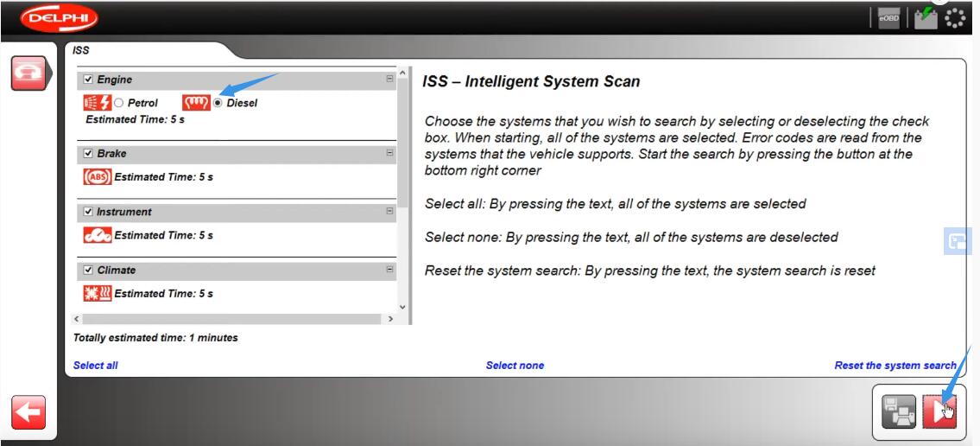Click the print/save report icon
Image resolution: width=980 pixels, height=446 pixels.
coord(899,411)
